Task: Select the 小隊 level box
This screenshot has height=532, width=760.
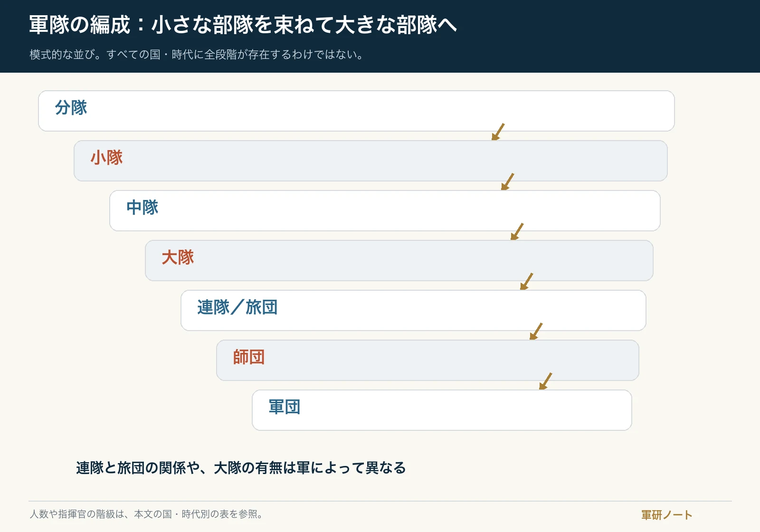Action: (370, 161)
